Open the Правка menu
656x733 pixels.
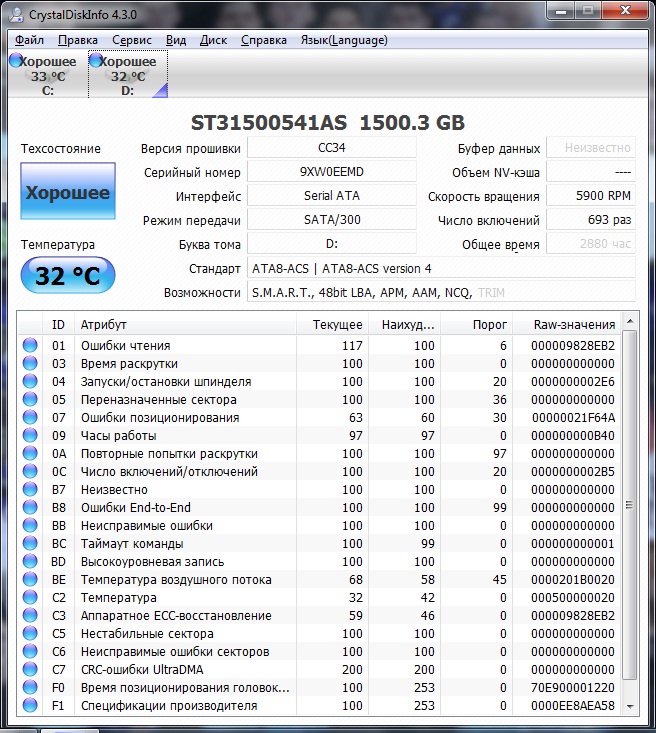(x=78, y=40)
